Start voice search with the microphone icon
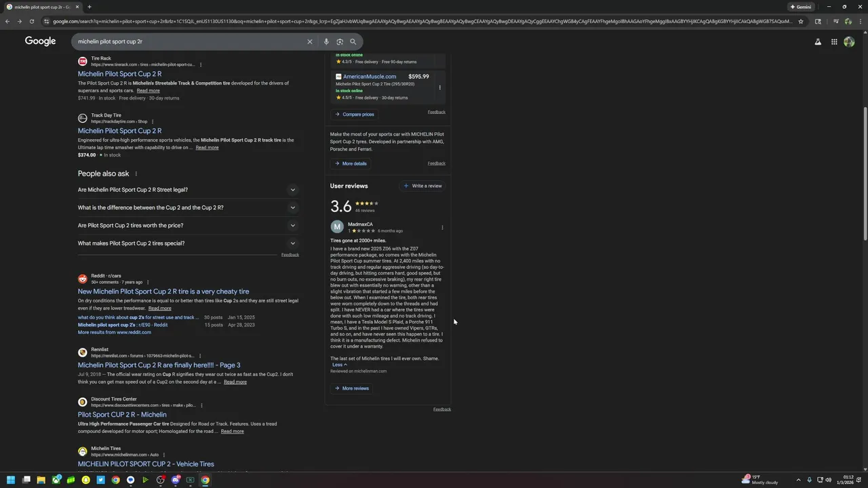The width and height of the screenshot is (868, 488). (x=326, y=41)
